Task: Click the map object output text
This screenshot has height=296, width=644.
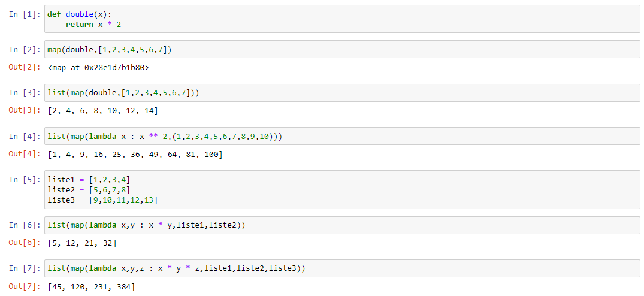Action: tap(99, 67)
